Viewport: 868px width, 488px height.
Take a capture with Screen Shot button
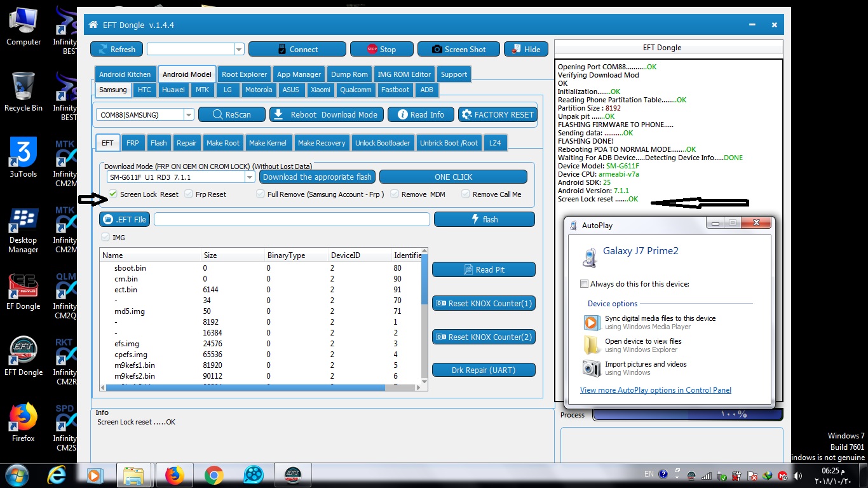click(x=458, y=49)
